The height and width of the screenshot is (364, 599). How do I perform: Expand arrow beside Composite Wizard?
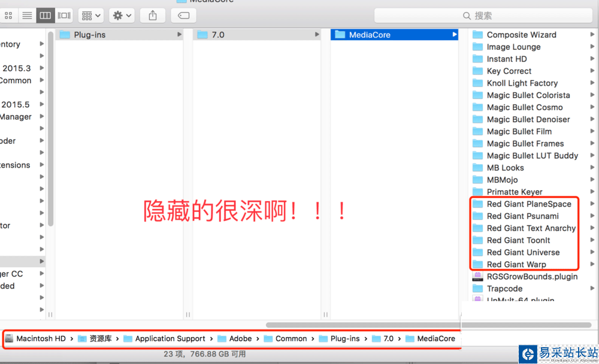(592, 35)
